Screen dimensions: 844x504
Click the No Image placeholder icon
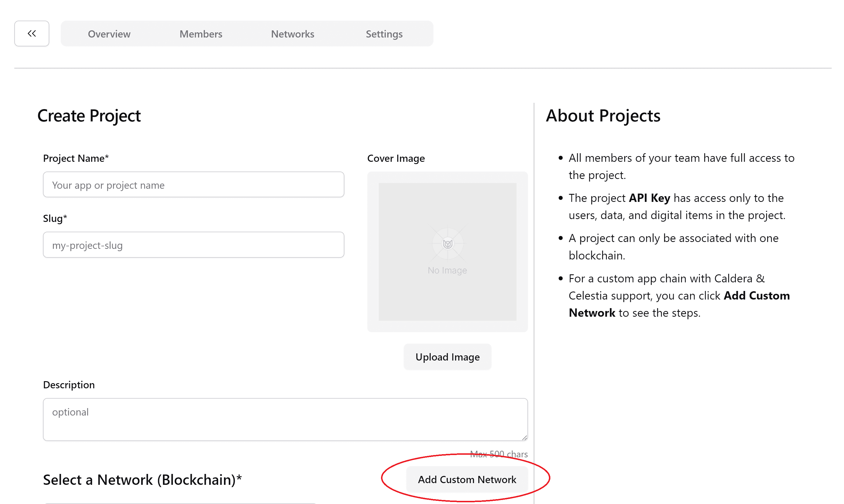click(x=447, y=244)
